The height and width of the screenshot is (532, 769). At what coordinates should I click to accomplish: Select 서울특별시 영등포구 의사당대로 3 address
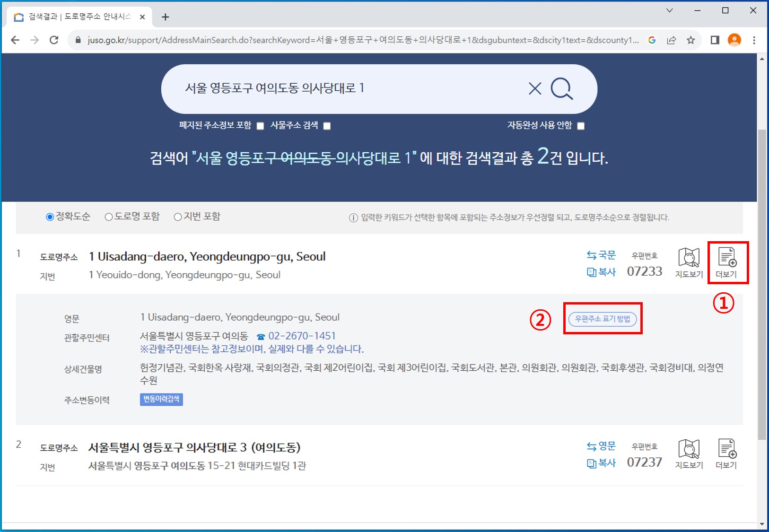[x=194, y=447]
